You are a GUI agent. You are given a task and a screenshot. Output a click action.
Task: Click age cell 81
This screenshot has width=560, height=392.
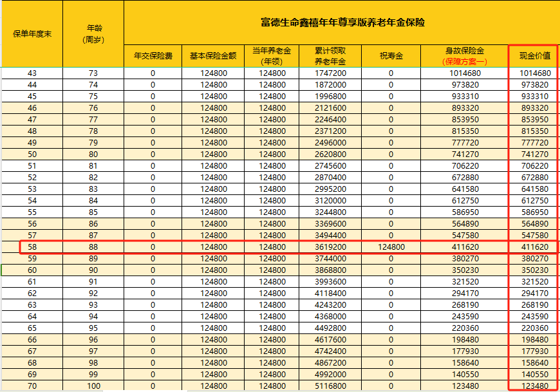click(x=93, y=166)
